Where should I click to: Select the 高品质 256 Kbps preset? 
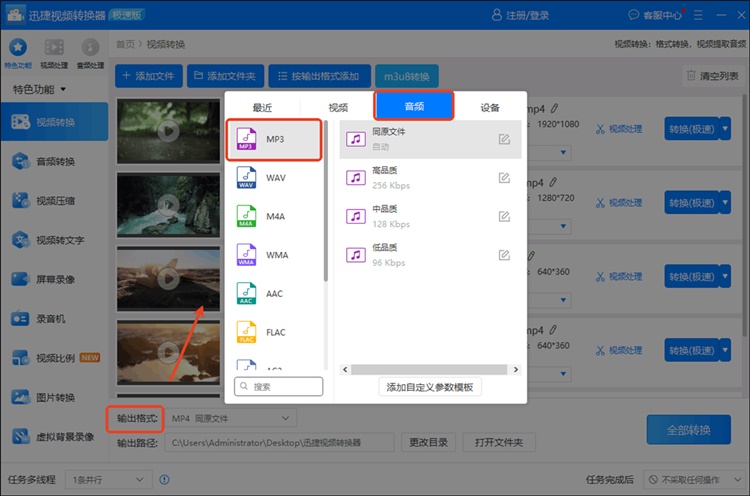click(x=430, y=178)
